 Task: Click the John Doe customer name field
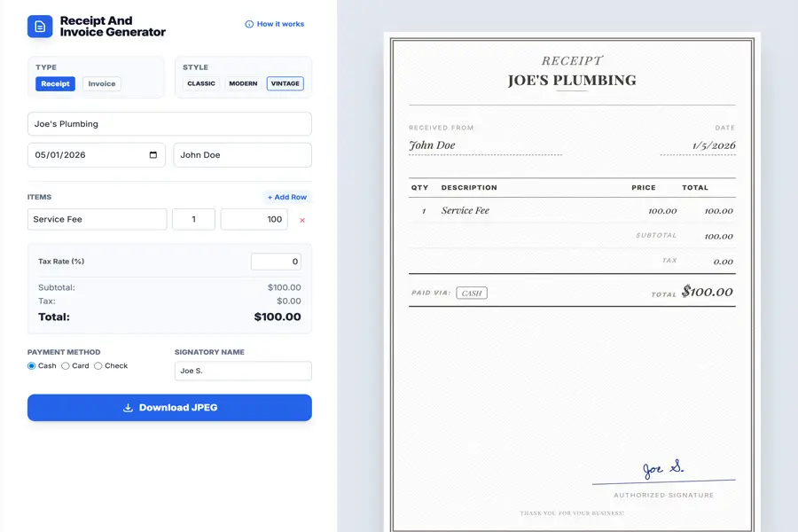(x=242, y=155)
